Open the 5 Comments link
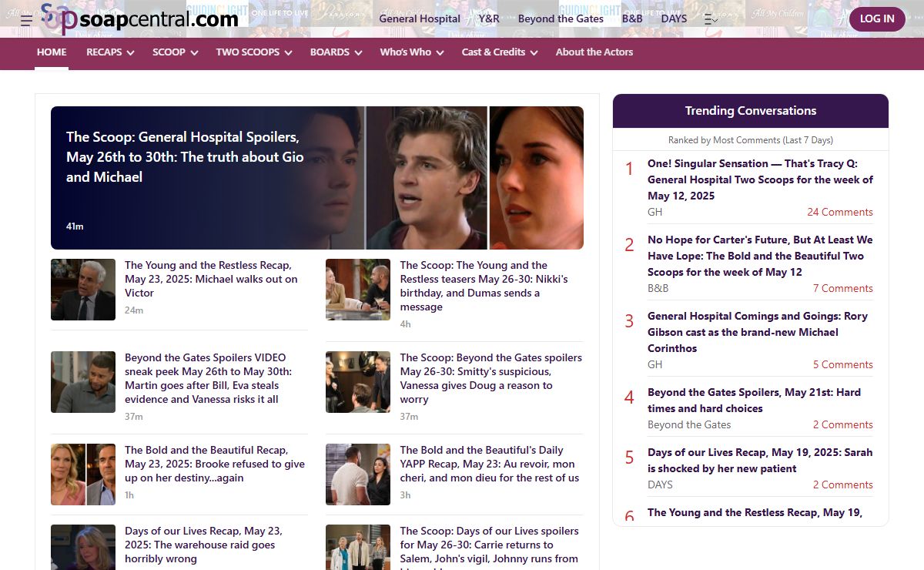Image resolution: width=924 pixels, height=570 pixels. click(843, 364)
